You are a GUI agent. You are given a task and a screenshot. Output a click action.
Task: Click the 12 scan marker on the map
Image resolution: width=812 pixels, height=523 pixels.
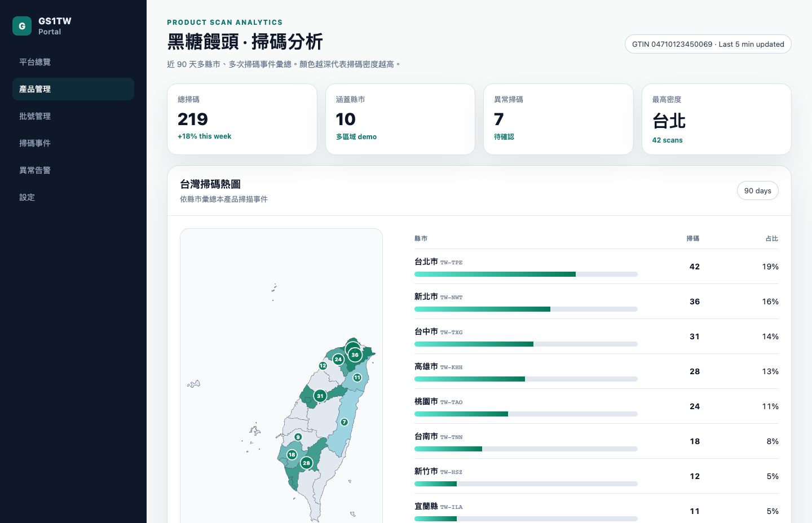point(323,366)
